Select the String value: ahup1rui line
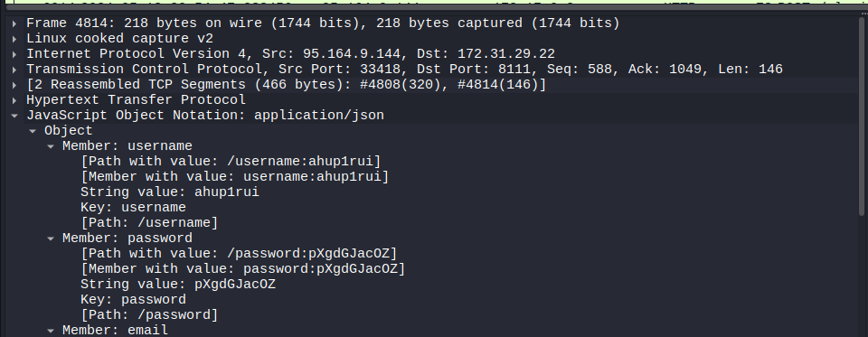 pos(169,192)
